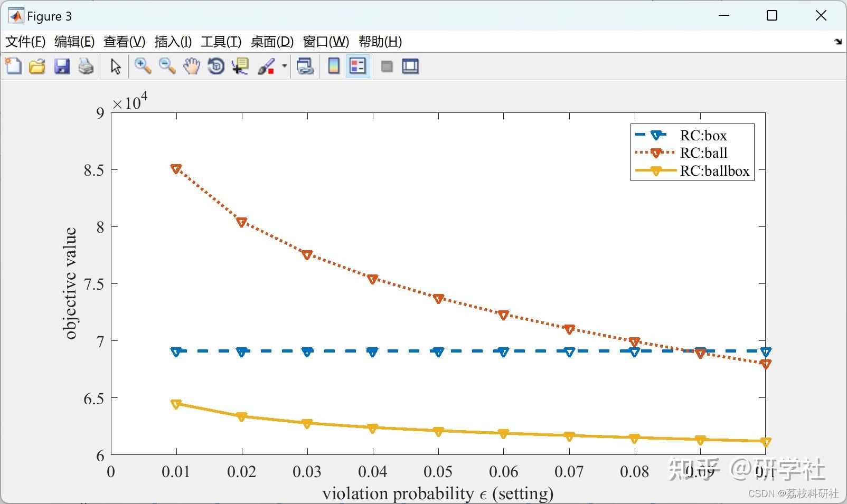
Task: Activate the Zoom In magnifier tool
Action: (x=143, y=66)
